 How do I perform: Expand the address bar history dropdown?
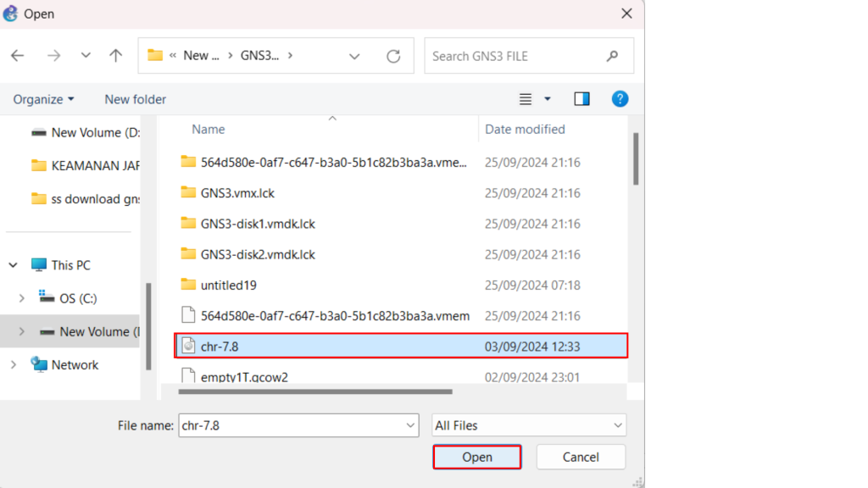click(354, 56)
